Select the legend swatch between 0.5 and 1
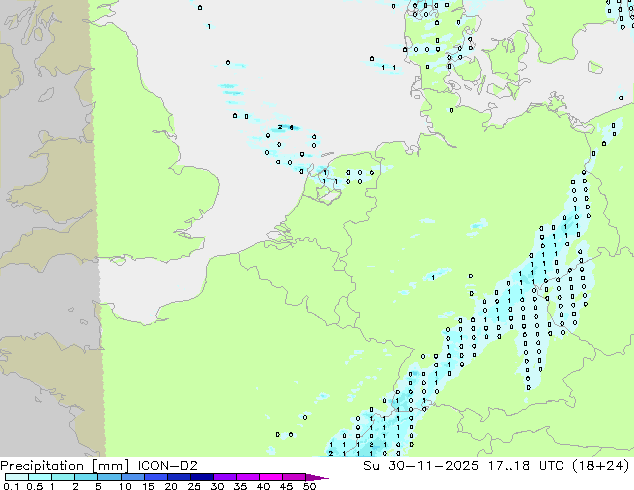This screenshot has height=490, width=634. point(40,477)
